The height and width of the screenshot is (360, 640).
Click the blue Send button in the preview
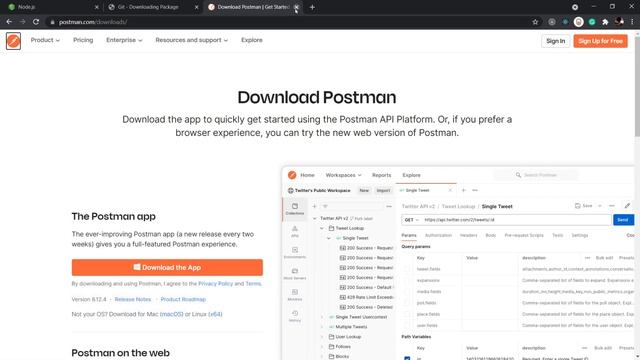pyautogui.click(x=623, y=220)
